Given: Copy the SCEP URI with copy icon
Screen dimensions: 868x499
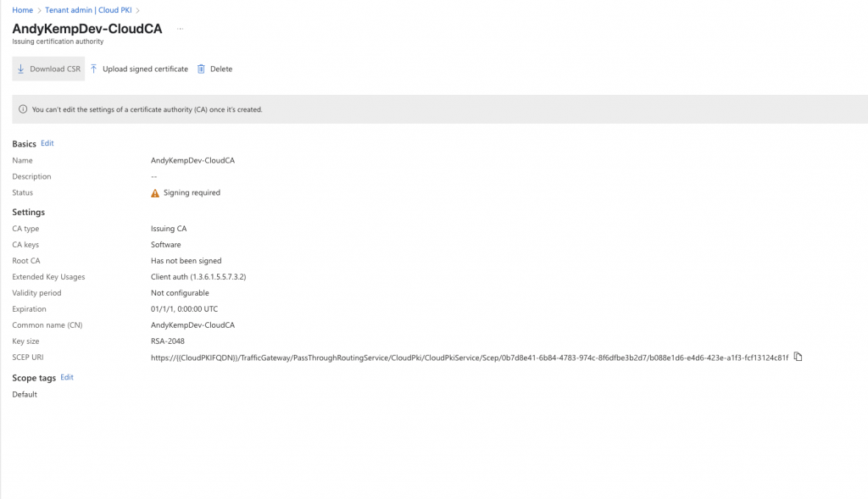Looking at the screenshot, I should click(x=798, y=358).
